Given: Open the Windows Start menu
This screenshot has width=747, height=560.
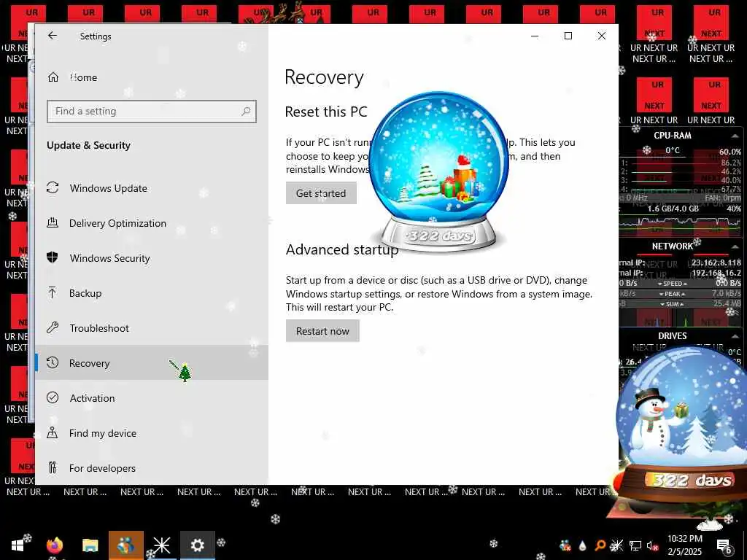Looking at the screenshot, I should click(x=18, y=545).
